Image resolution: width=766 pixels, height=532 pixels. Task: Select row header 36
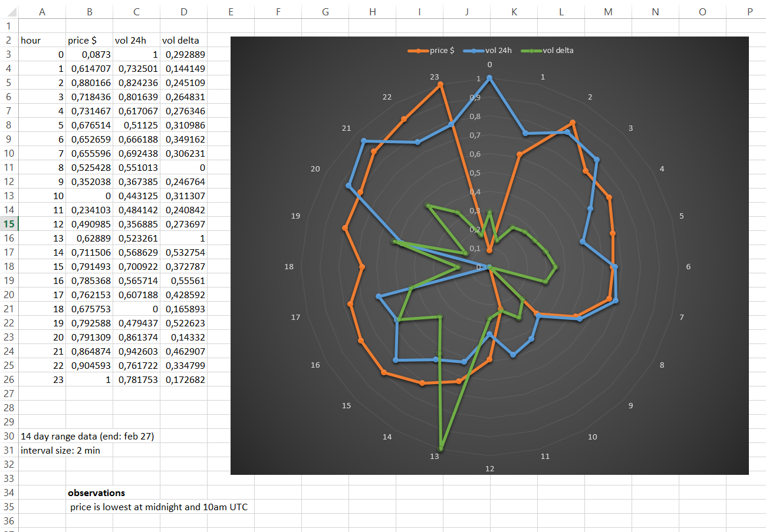tap(9, 521)
